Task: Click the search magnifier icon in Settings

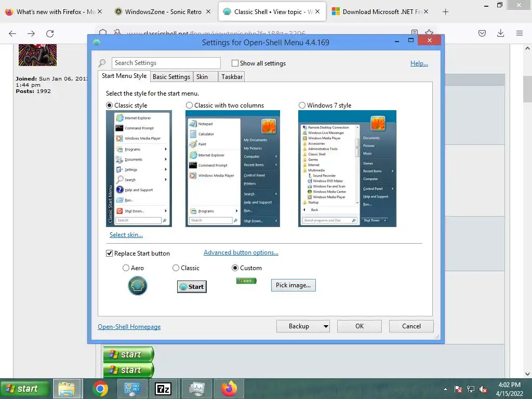Action: point(102,63)
